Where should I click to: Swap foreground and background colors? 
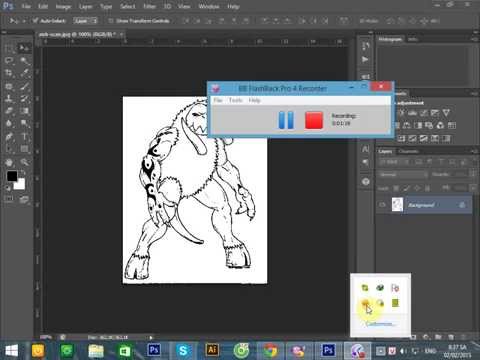(x=23, y=172)
